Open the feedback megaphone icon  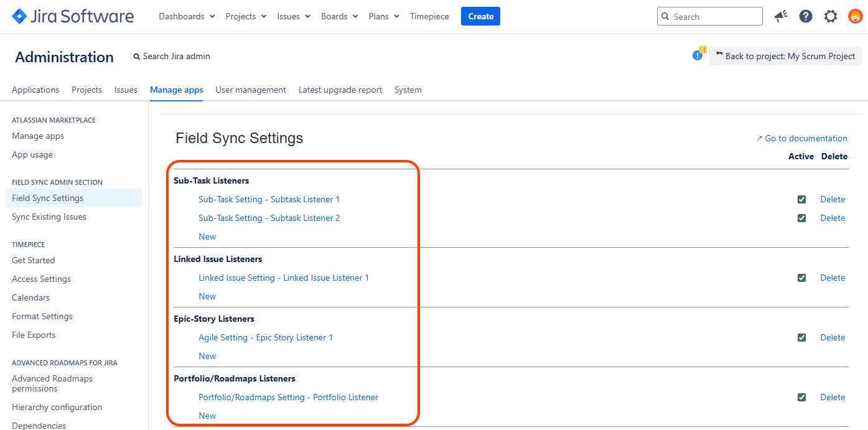[x=781, y=16]
